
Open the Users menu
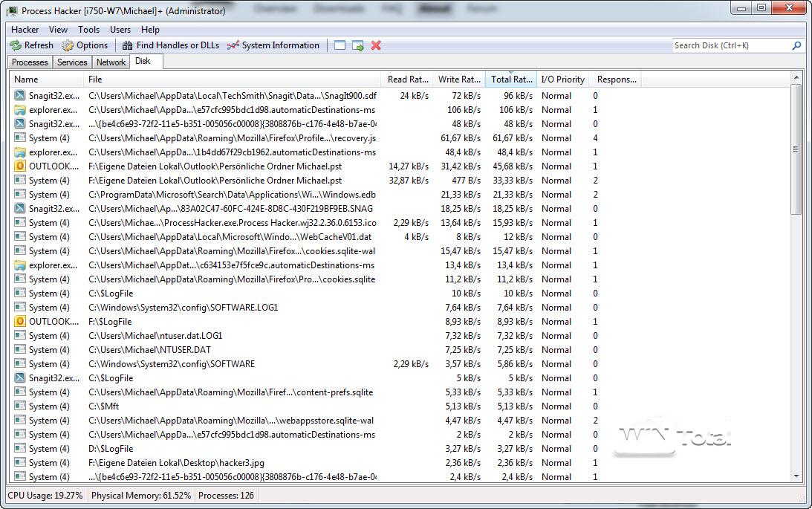(120, 30)
